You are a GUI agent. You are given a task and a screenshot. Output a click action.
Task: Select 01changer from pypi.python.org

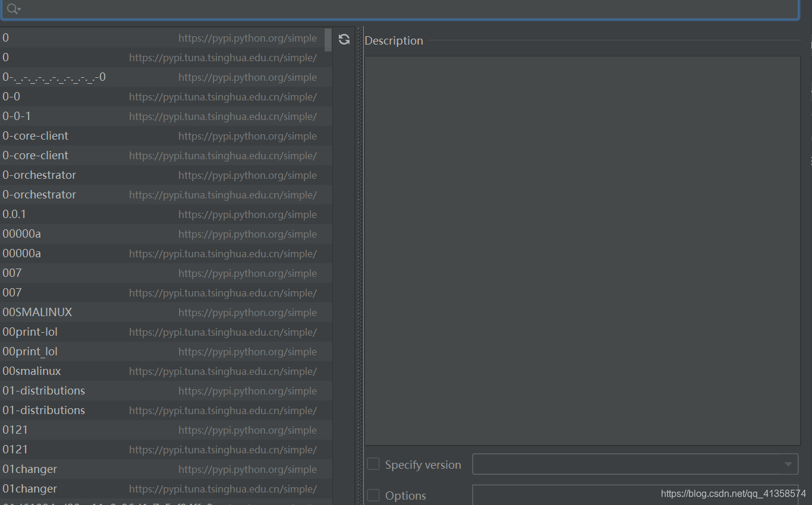click(x=166, y=469)
